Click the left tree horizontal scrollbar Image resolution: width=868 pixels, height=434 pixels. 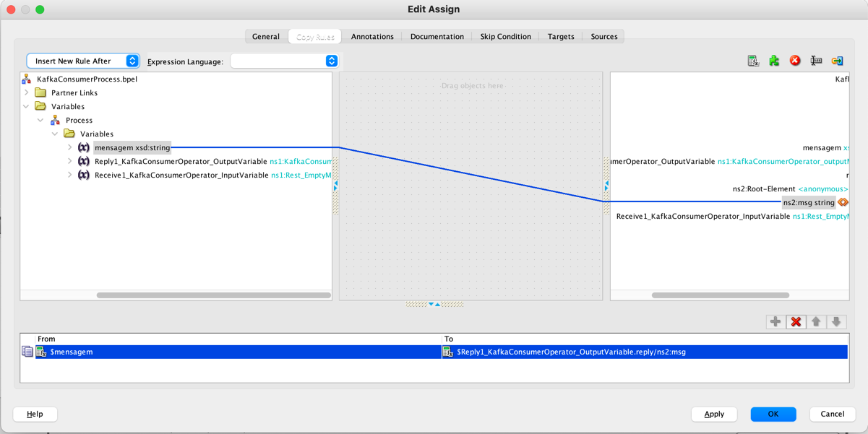click(x=213, y=295)
